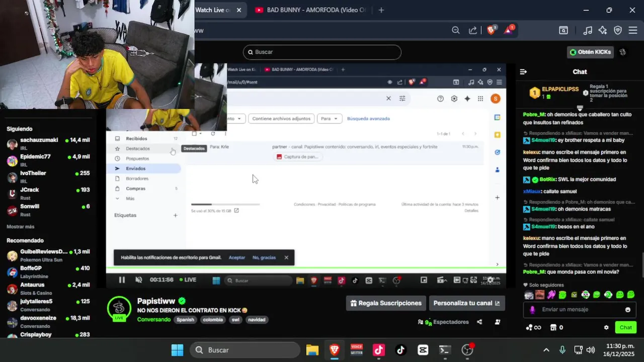Click Windows taskbar Buscar search box
Image resolution: width=644 pixels, height=362 pixels.
[x=245, y=350]
